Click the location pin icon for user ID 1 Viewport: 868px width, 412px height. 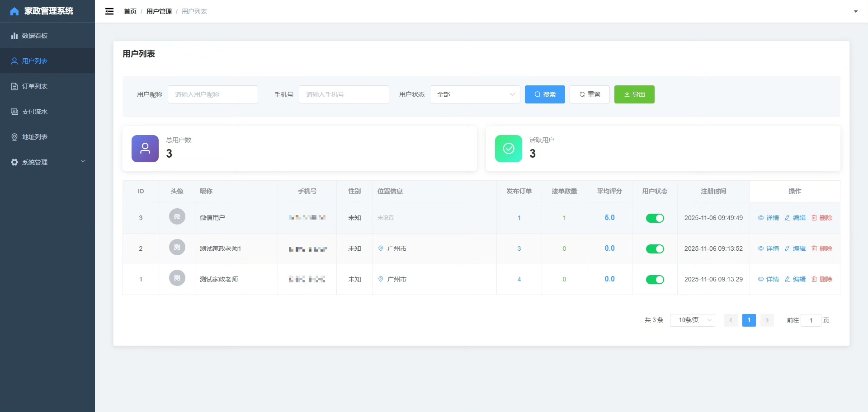click(381, 279)
